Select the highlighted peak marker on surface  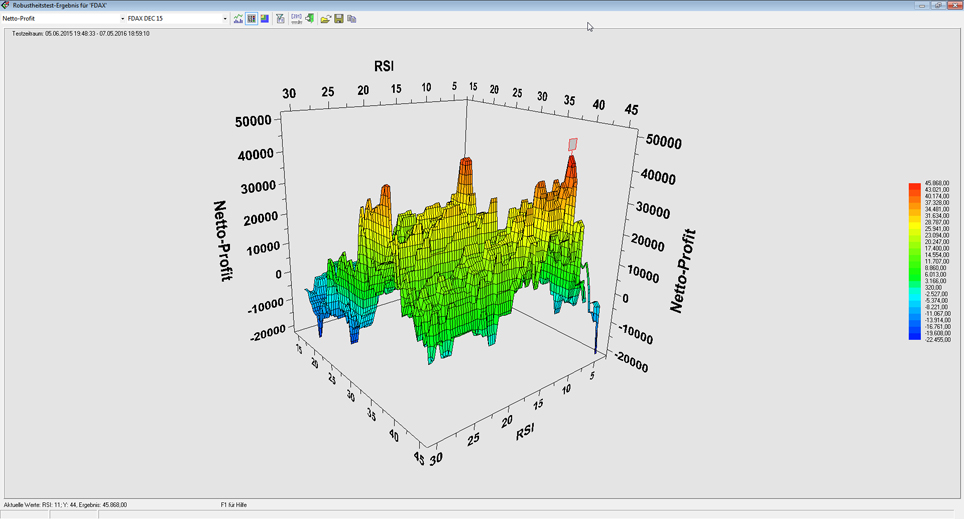573,145
